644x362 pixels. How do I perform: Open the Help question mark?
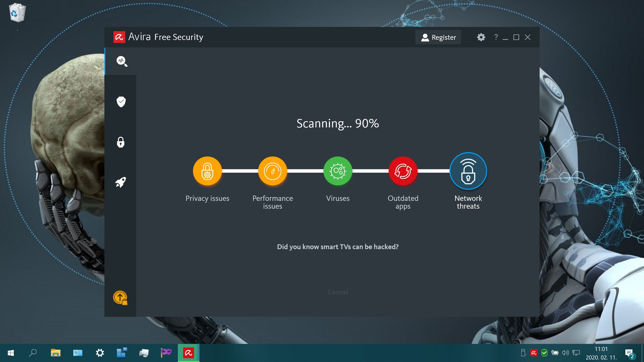[496, 37]
